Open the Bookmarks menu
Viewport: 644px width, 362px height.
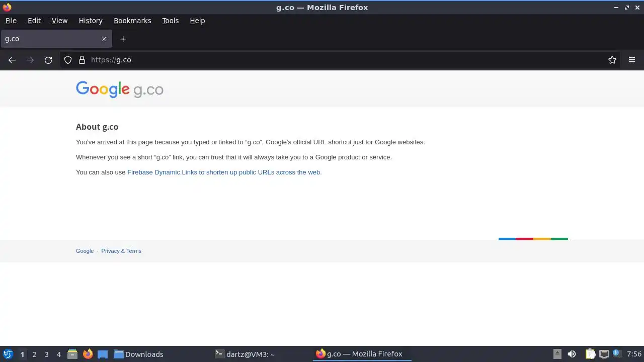[132, 21]
